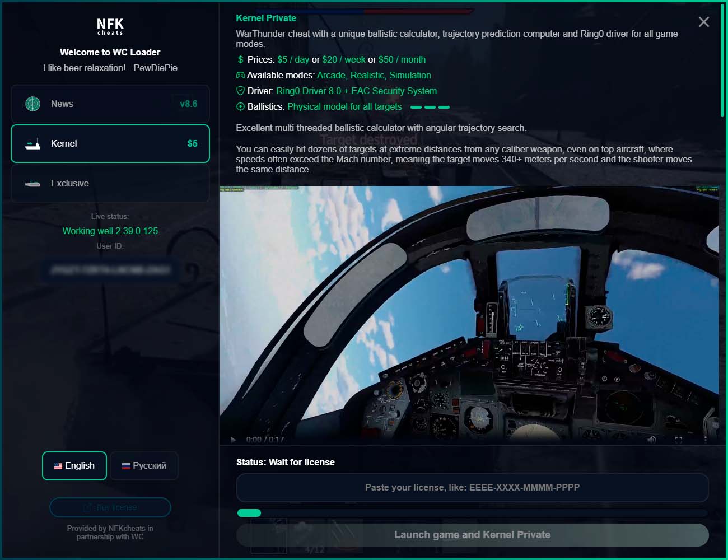Launch game and Kernel Private
This screenshot has height=560, width=728.
pyautogui.click(x=473, y=535)
